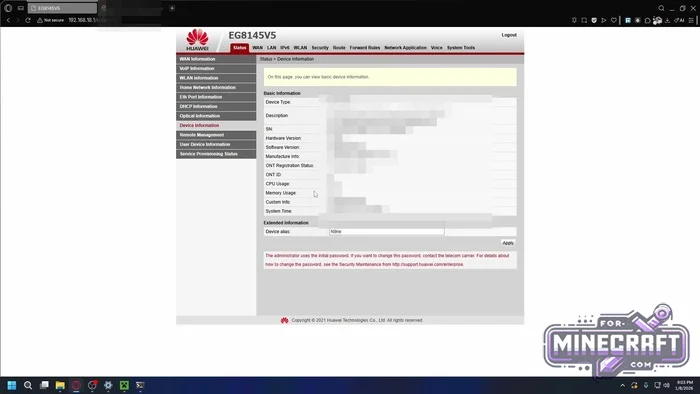Open DHCP Information in sidebar
The height and width of the screenshot is (394, 700).
(216, 107)
